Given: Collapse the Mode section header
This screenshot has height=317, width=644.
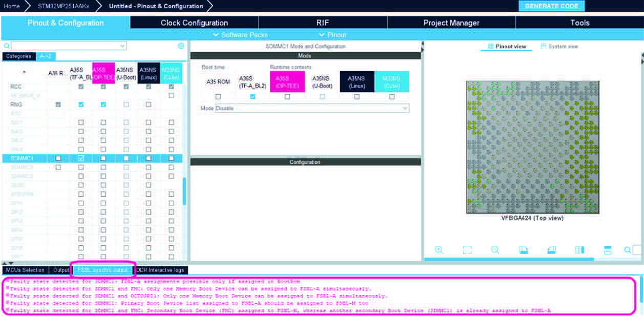Looking at the screenshot, I should click(x=305, y=55).
